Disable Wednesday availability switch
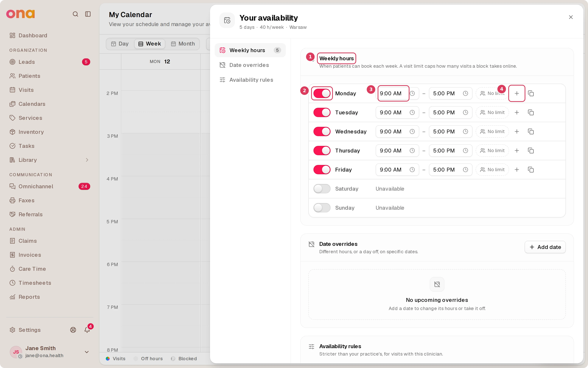Screen dimensions: 588x368 click(322, 131)
